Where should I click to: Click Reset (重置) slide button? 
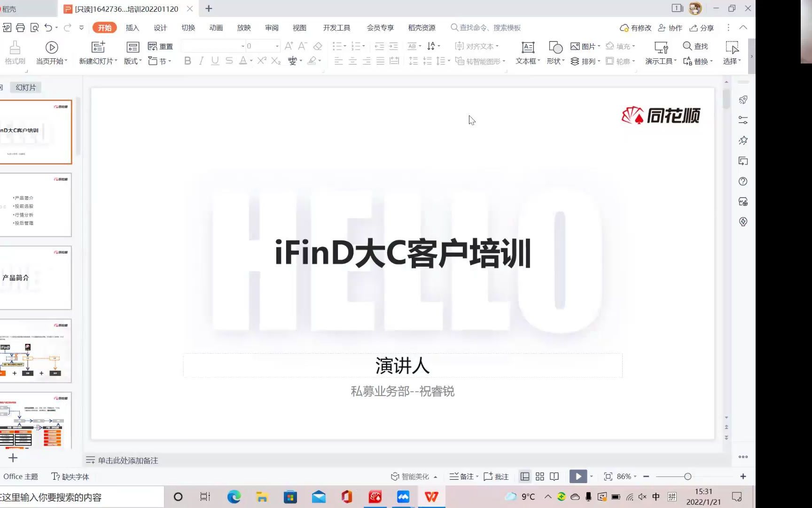click(160, 46)
